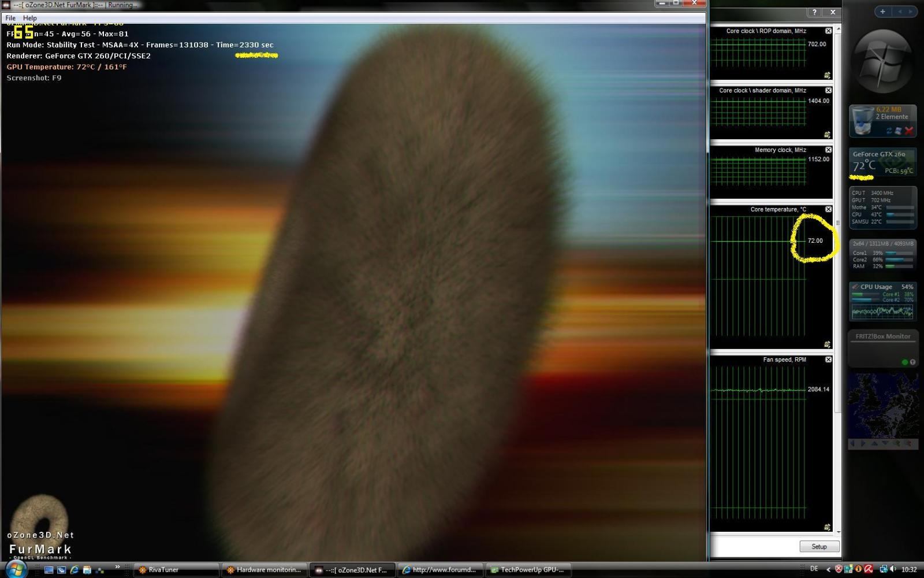The height and width of the screenshot is (578, 924).
Task: Switch to forumdeluxx browser taskbar button
Action: click(x=441, y=570)
